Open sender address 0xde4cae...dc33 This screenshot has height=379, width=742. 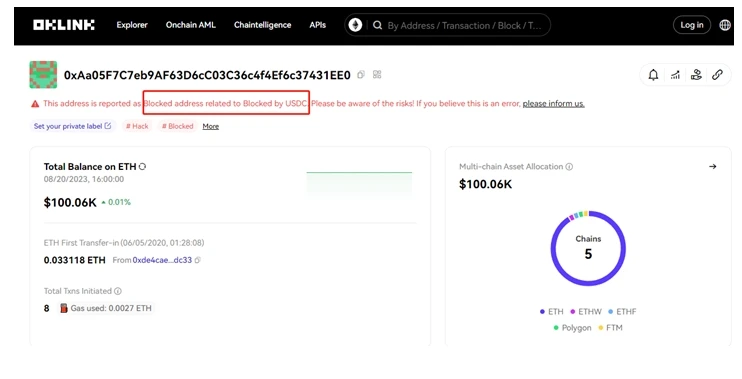tap(162, 260)
